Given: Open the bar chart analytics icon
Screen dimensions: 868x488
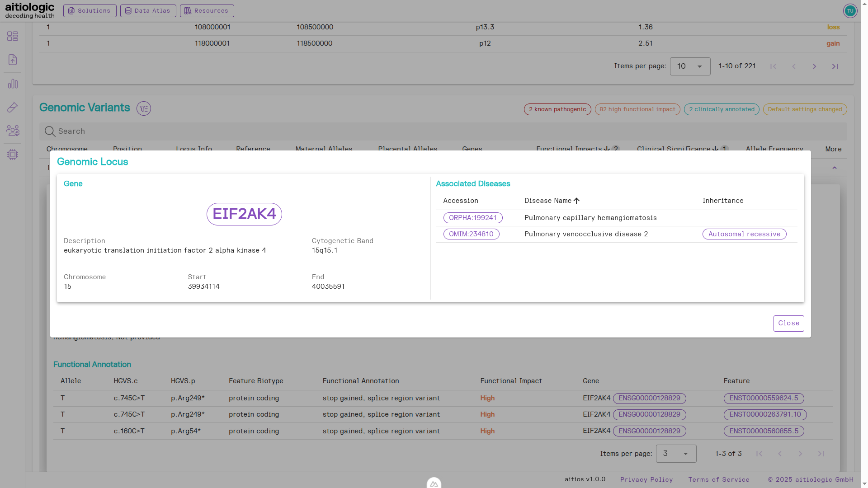Looking at the screenshot, I should tap(13, 84).
